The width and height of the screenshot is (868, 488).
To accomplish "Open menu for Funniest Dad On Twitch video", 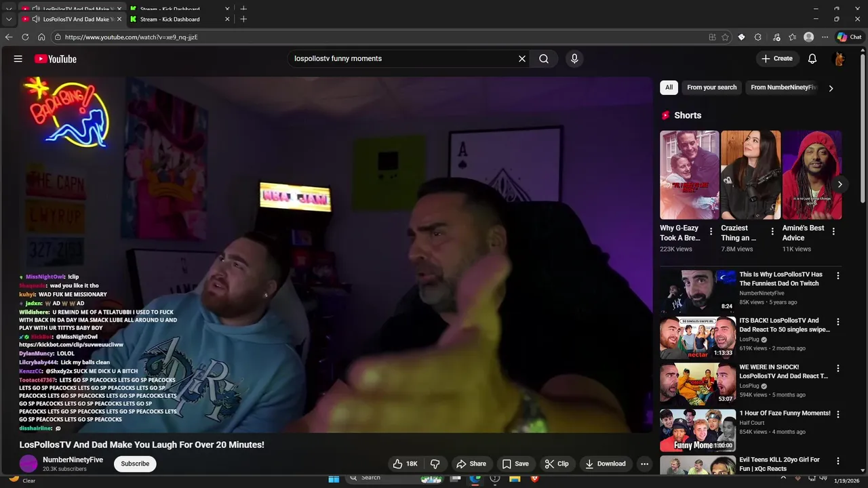I will [838, 276].
